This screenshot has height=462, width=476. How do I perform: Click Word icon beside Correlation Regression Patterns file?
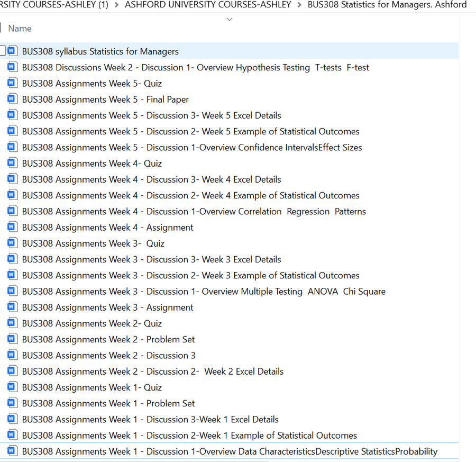click(x=12, y=211)
